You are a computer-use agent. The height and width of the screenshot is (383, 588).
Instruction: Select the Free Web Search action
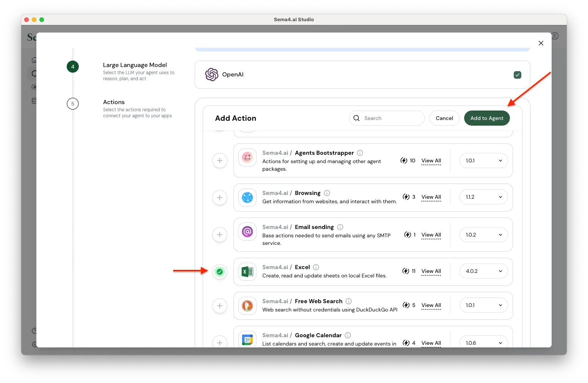pos(220,306)
